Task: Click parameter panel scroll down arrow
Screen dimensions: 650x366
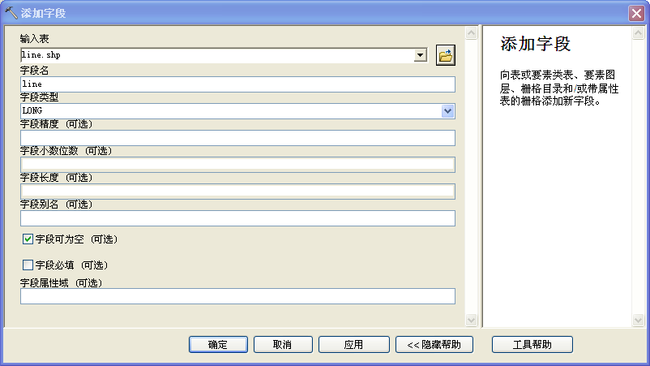Action: [x=471, y=320]
